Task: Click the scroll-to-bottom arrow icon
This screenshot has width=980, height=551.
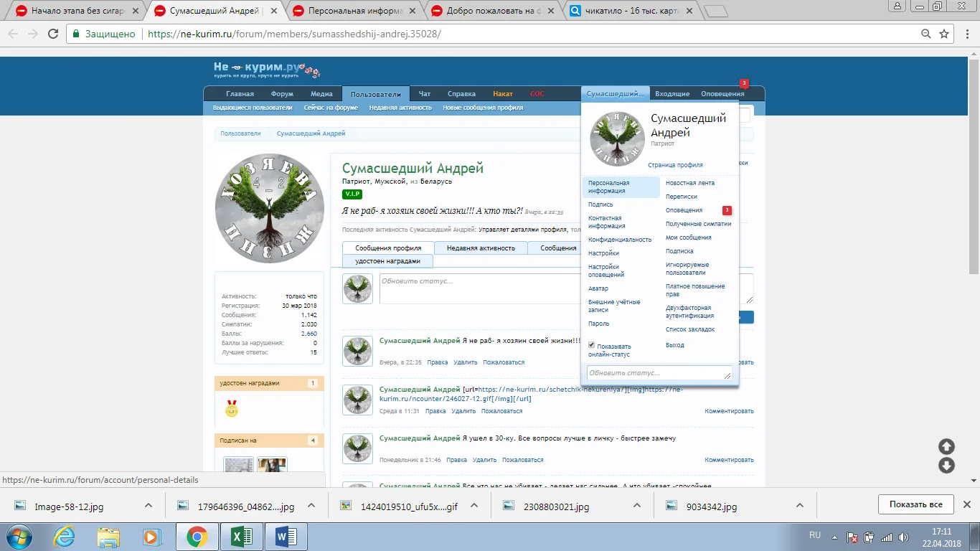Action: click(946, 466)
